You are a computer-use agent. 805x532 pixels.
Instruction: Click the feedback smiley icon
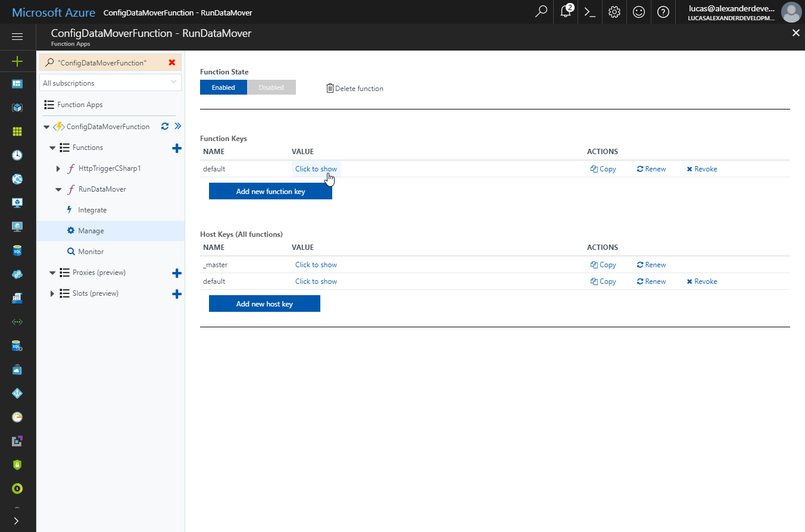click(639, 12)
